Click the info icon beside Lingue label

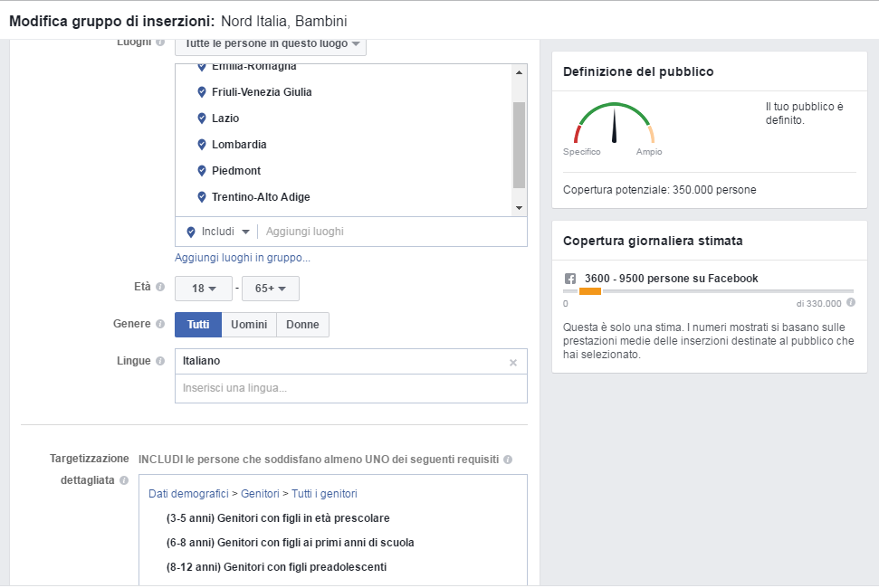point(160,361)
